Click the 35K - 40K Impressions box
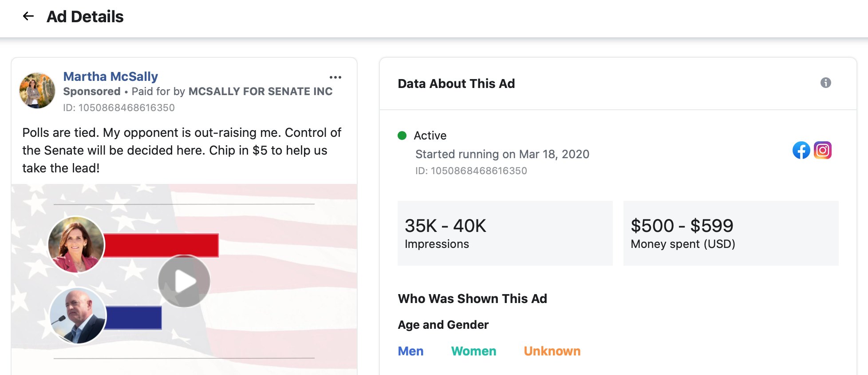Viewport: 868px width, 375px height. (x=505, y=233)
